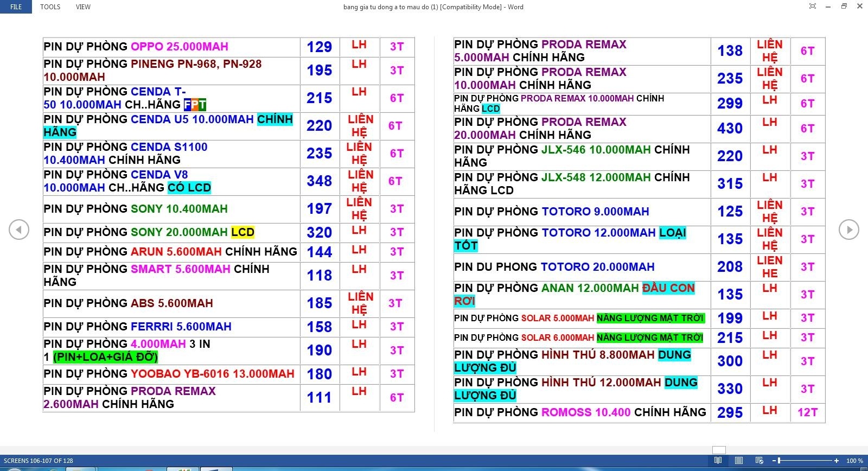The height and width of the screenshot is (471, 868).
Task: Click the ROMOSS 10.400 CHÍNH HÃNG cell
Action: click(x=582, y=412)
